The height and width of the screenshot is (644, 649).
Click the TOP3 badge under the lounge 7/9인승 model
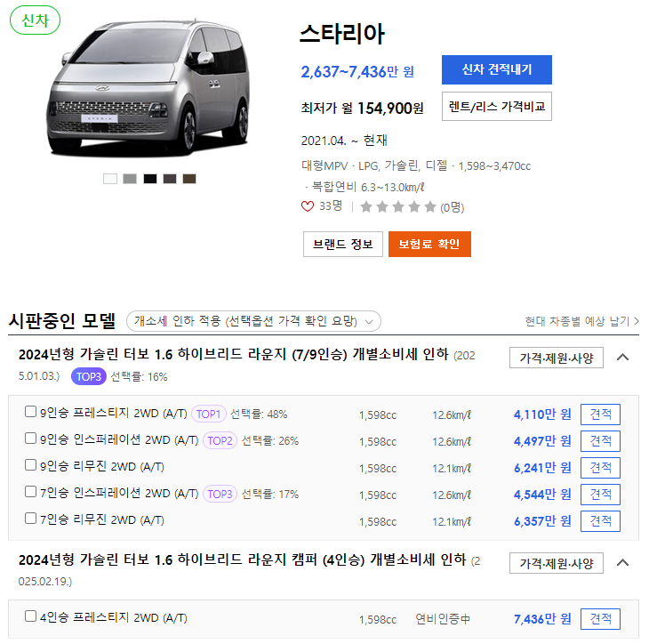click(89, 376)
